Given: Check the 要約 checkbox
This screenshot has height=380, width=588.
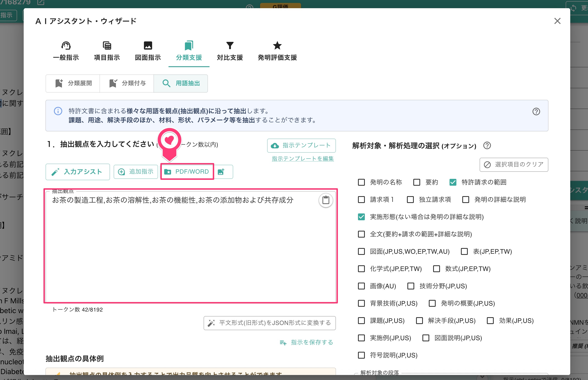Looking at the screenshot, I should pos(417,182).
